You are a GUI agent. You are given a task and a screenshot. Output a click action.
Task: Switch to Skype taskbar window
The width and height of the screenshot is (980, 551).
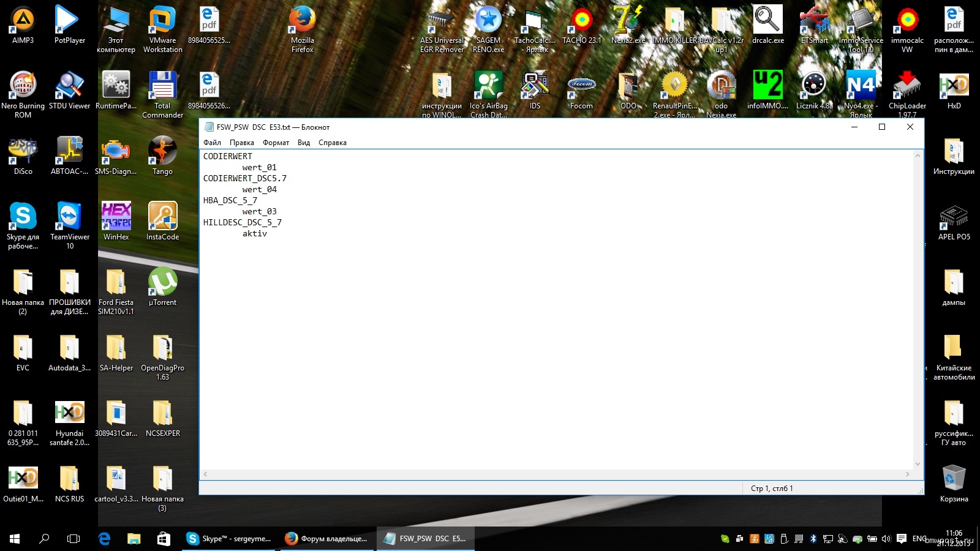coord(228,539)
